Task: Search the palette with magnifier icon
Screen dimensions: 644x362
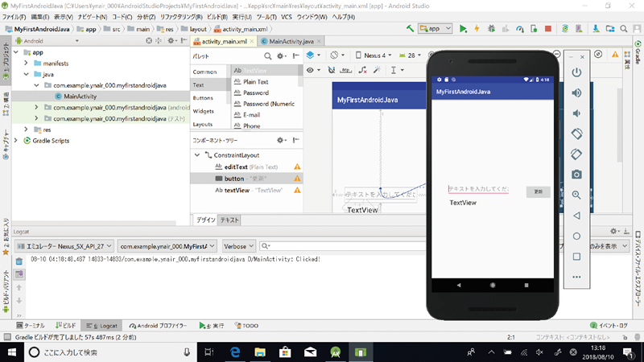Action: (x=267, y=56)
